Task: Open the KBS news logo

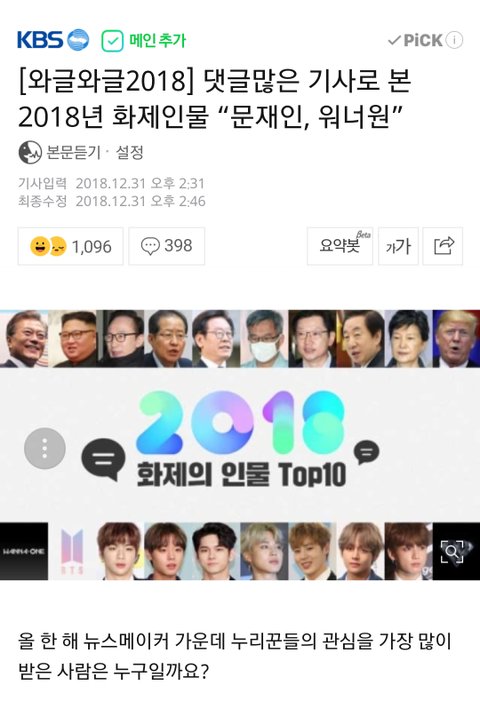Action: pyautogui.click(x=53, y=40)
